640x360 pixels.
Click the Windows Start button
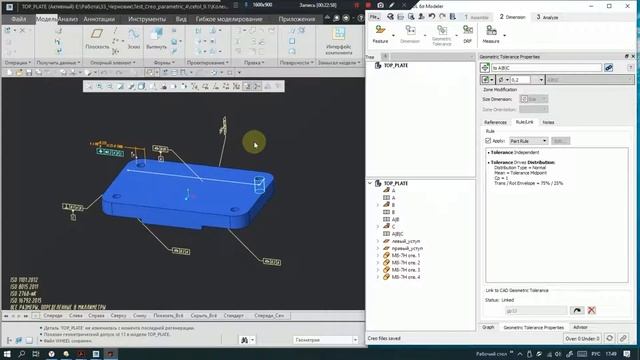[x=7, y=354]
